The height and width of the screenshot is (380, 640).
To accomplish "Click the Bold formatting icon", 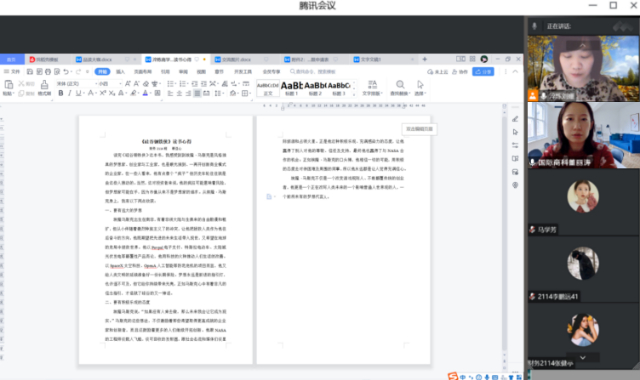I will [60, 93].
